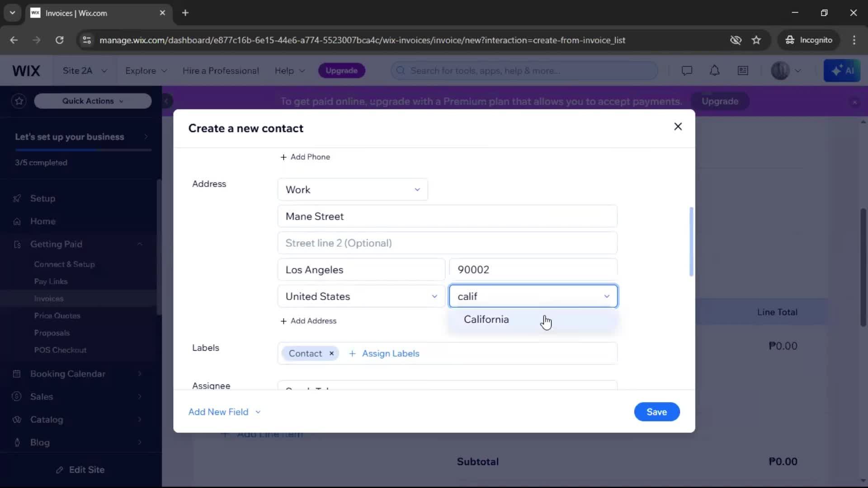This screenshot has height=488, width=868.
Task: Click Edit Site at sidebar bottom
Action: pyautogui.click(x=80, y=470)
